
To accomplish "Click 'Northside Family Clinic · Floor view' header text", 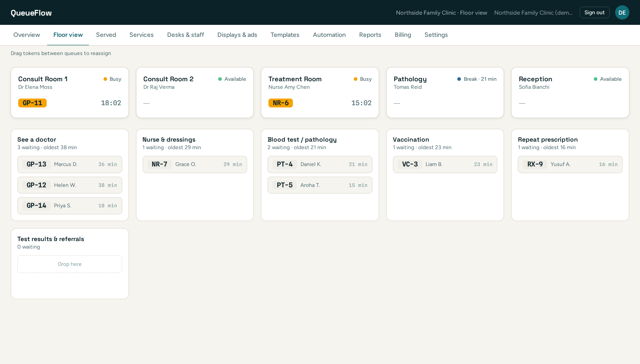I will (x=441, y=12).
